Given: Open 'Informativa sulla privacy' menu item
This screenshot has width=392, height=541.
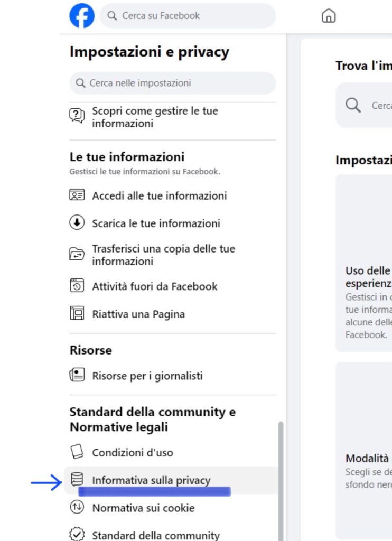Looking at the screenshot, I should click(x=151, y=480).
